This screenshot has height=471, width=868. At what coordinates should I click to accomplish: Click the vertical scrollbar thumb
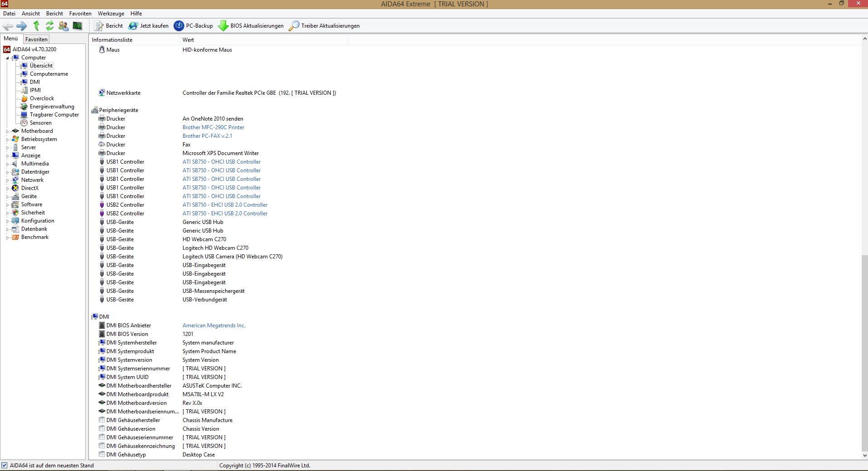coord(864,354)
